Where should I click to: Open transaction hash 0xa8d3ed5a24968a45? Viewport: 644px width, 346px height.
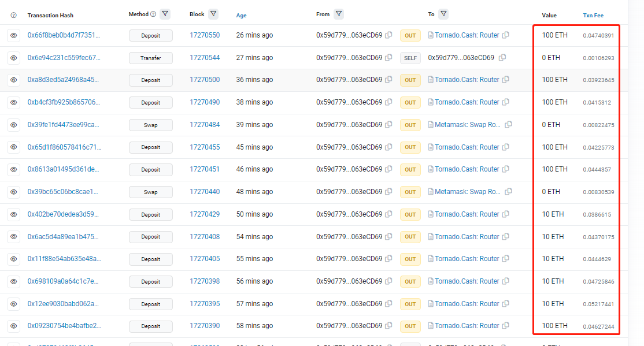point(64,80)
